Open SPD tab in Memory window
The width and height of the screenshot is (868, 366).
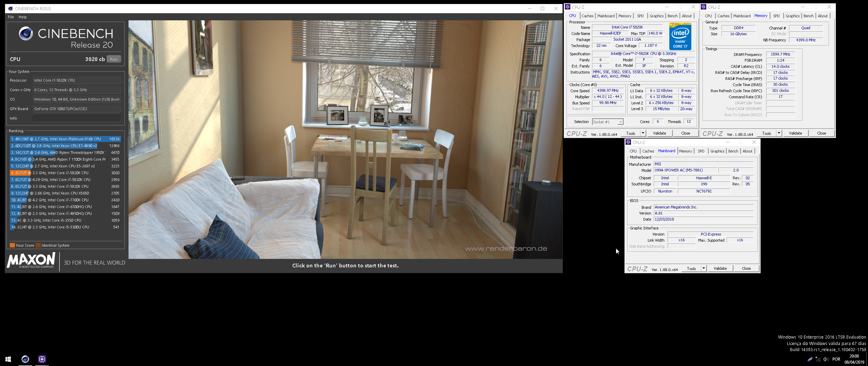(776, 16)
